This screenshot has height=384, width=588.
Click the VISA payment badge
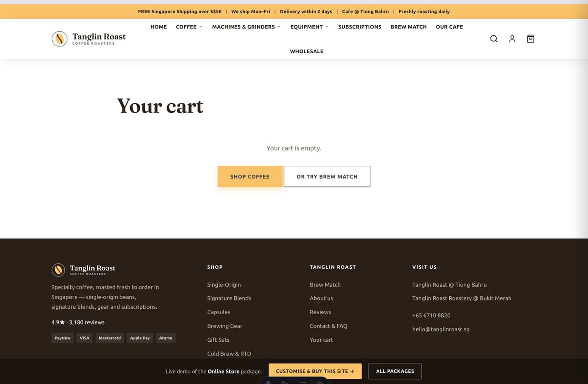tap(85, 338)
